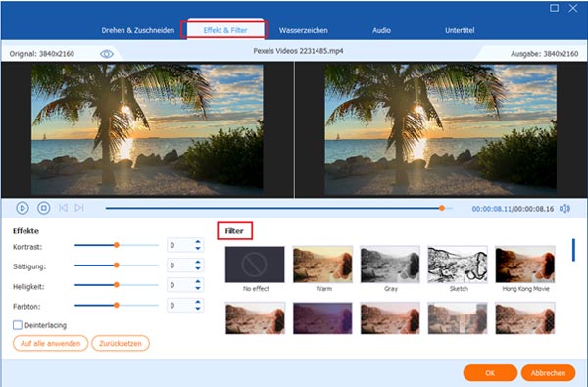Decrease Helligkeit value with down arrow
This screenshot has width=588, height=387.
pos(198,288)
